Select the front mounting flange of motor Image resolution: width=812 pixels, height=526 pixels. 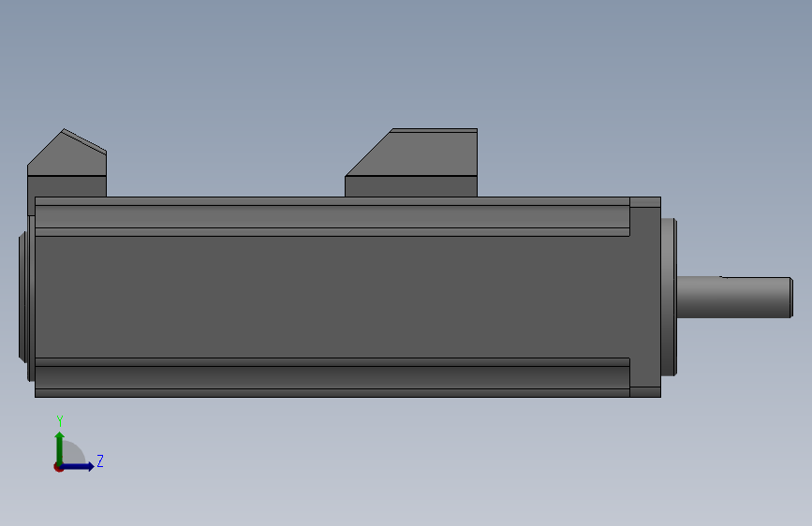pos(645,298)
